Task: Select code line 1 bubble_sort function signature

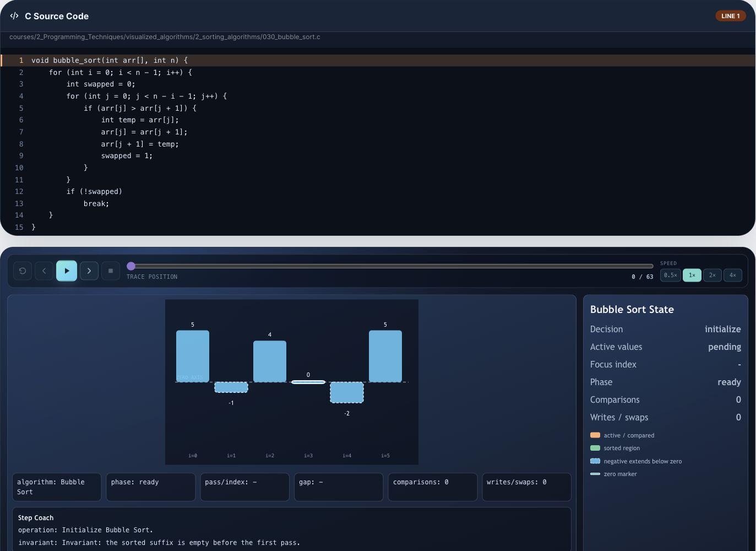Action: [378, 60]
